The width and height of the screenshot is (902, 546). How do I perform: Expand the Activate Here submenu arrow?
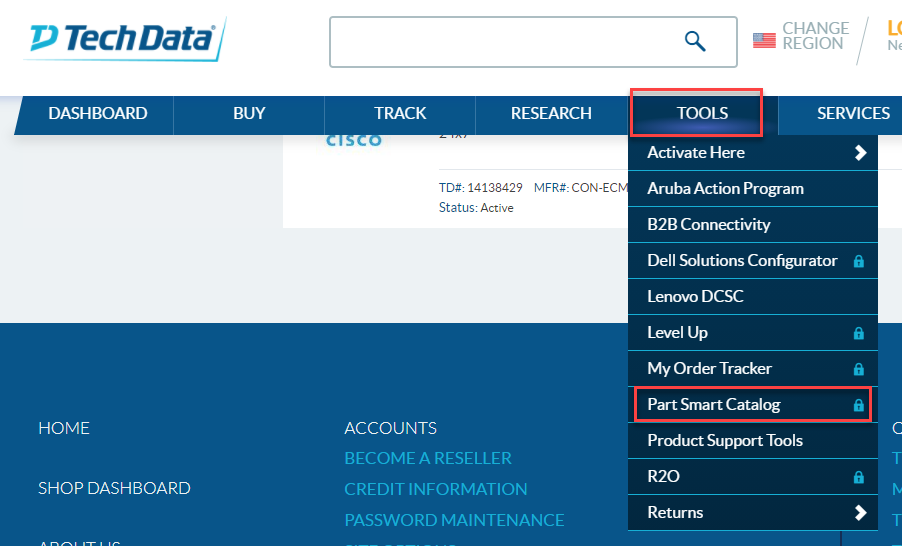(x=860, y=152)
